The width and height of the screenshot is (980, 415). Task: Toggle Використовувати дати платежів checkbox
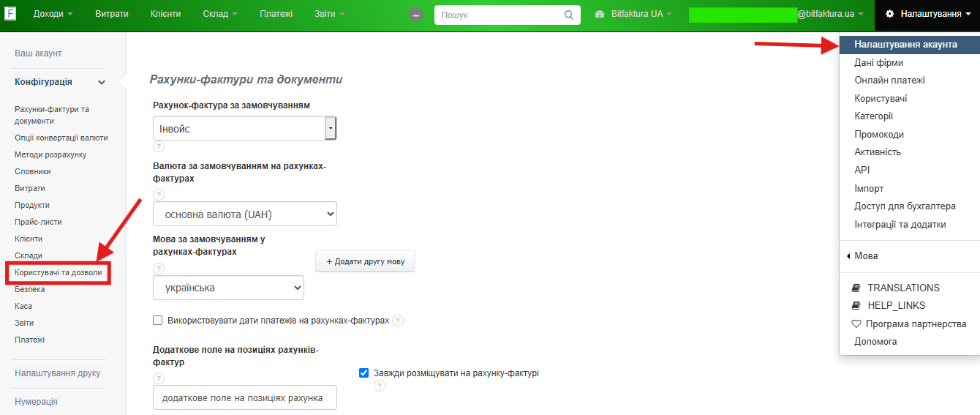pos(157,321)
